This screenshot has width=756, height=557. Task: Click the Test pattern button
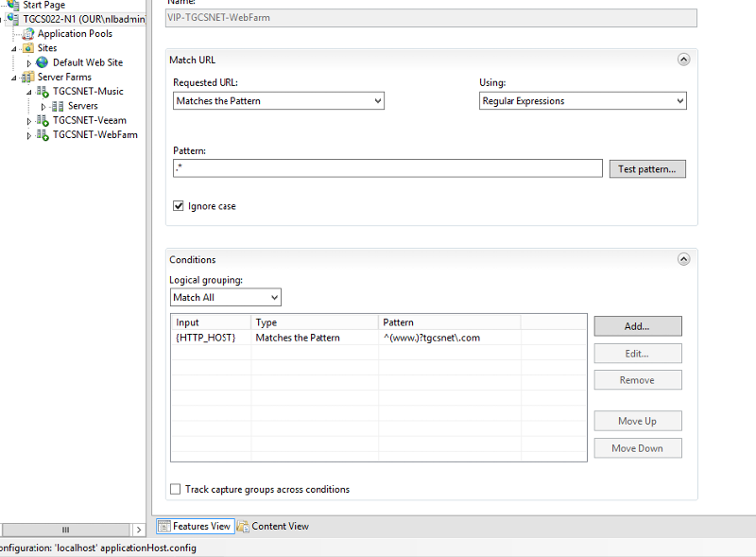[x=647, y=169]
